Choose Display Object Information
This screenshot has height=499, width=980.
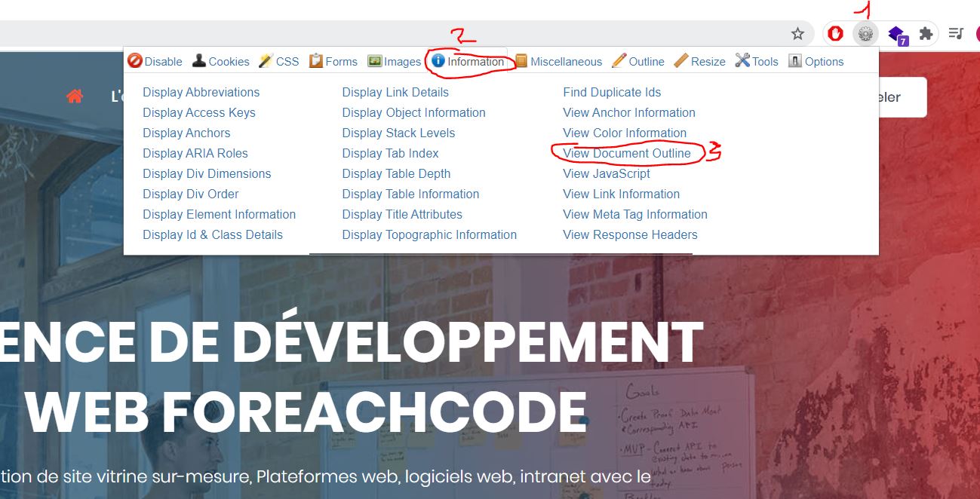[x=413, y=112]
